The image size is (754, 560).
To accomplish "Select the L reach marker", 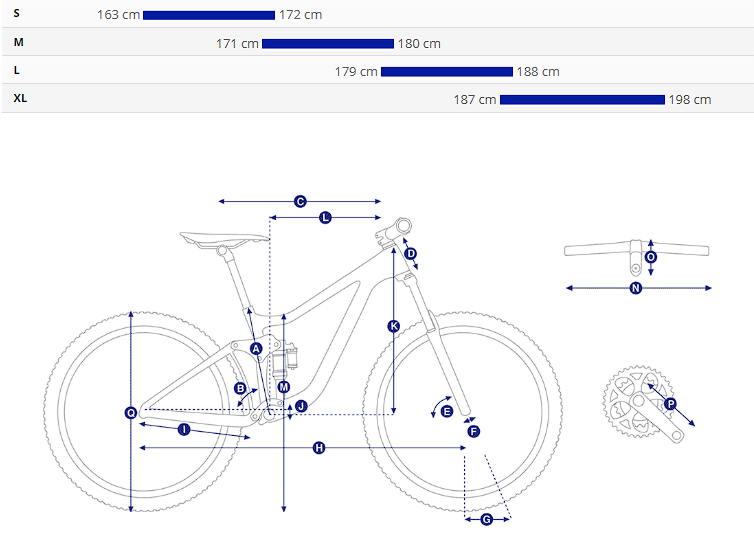I will 325,217.
